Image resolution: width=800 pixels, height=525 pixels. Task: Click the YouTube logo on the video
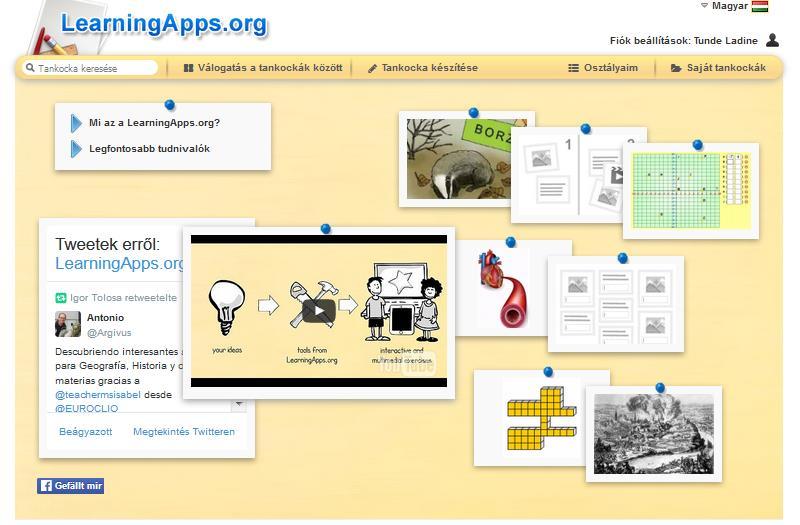pyautogui.click(x=408, y=364)
